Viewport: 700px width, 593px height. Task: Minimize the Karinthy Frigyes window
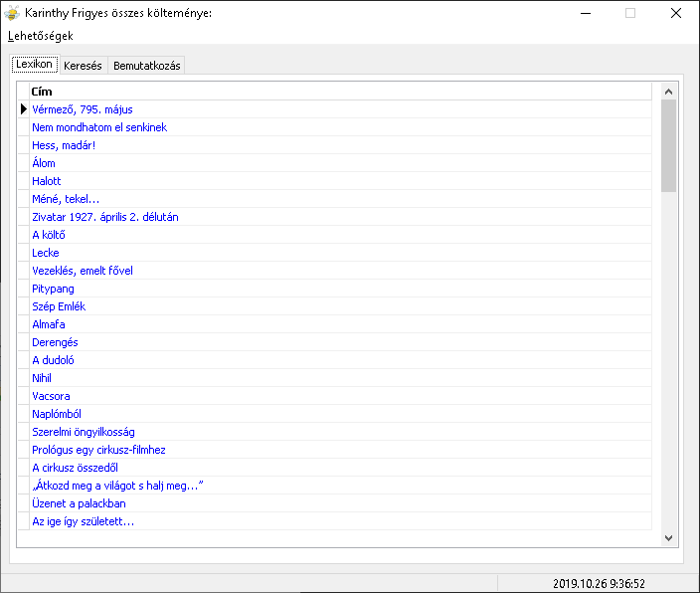pyautogui.click(x=586, y=13)
